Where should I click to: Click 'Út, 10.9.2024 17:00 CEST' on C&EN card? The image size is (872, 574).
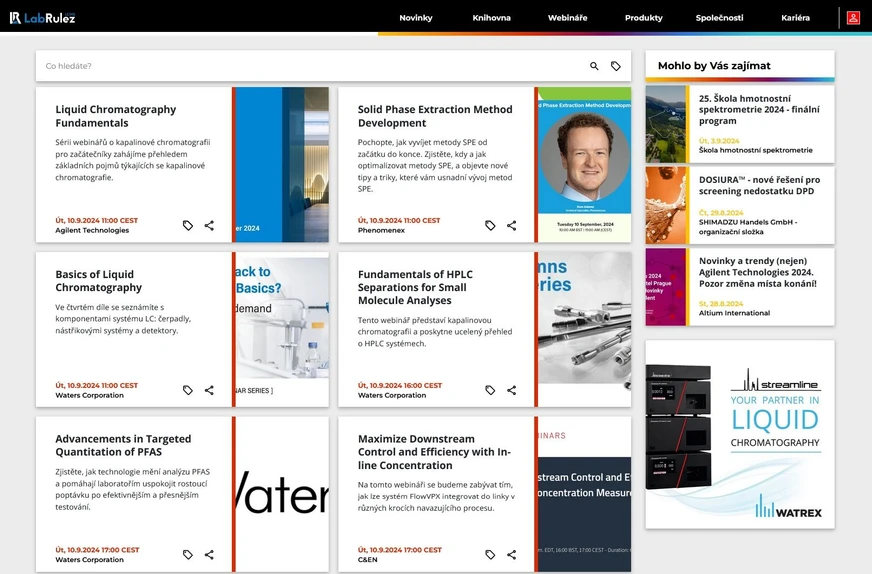click(x=399, y=550)
